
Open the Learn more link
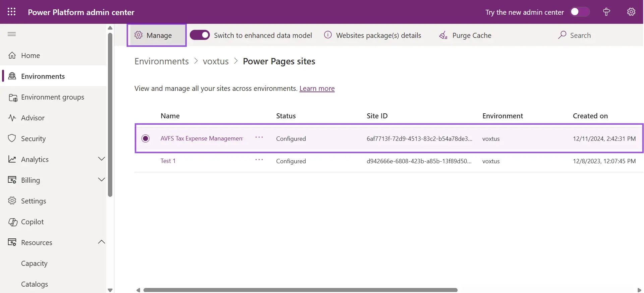click(x=317, y=89)
